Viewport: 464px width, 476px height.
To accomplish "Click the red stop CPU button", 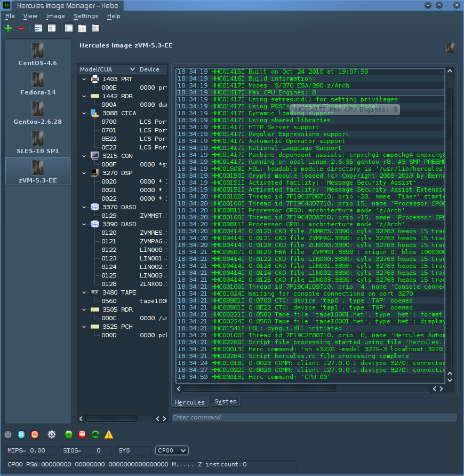I will coord(82,434).
